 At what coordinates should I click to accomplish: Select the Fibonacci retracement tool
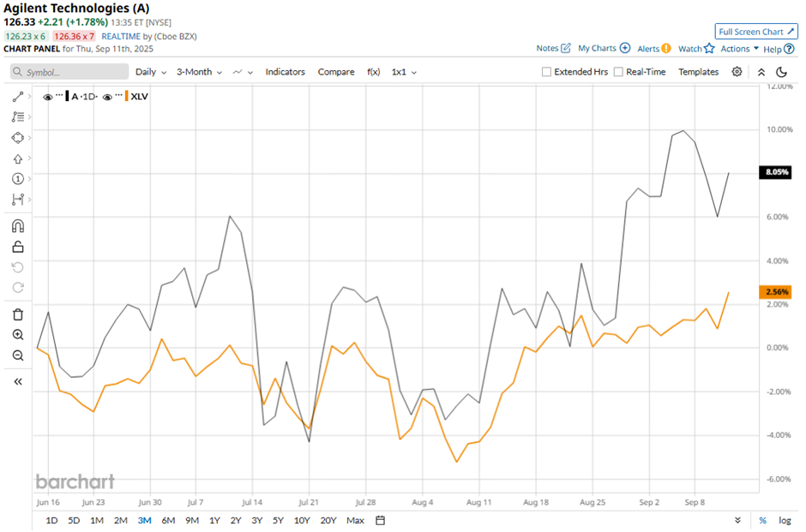pos(18,117)
